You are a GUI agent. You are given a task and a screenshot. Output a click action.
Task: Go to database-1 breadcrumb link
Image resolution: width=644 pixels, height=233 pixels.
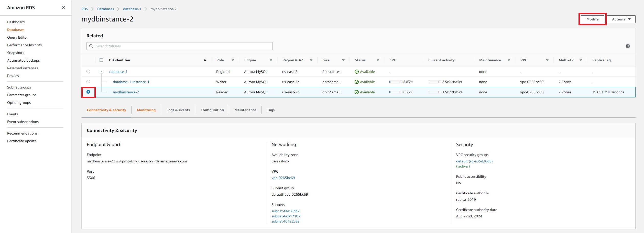tap(132, 9)
